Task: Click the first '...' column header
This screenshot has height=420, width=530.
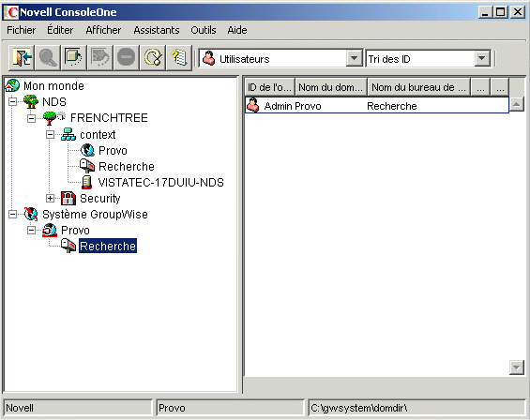Action: [x=480, y=87]
